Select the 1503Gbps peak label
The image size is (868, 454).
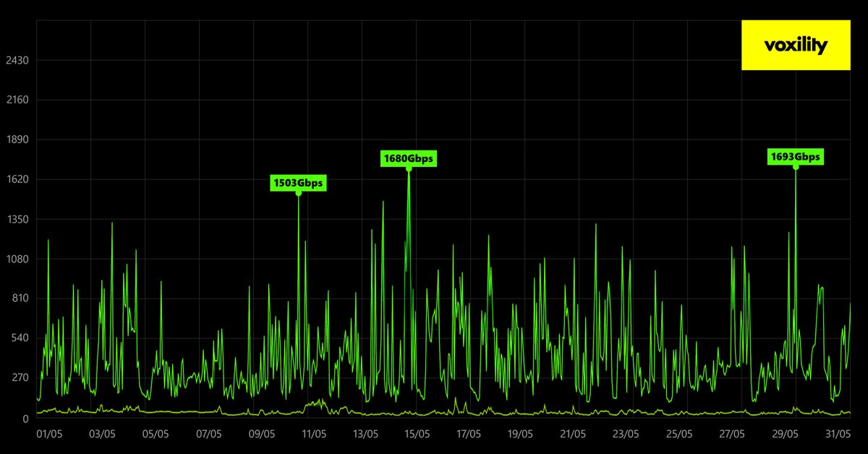(298, 184)
